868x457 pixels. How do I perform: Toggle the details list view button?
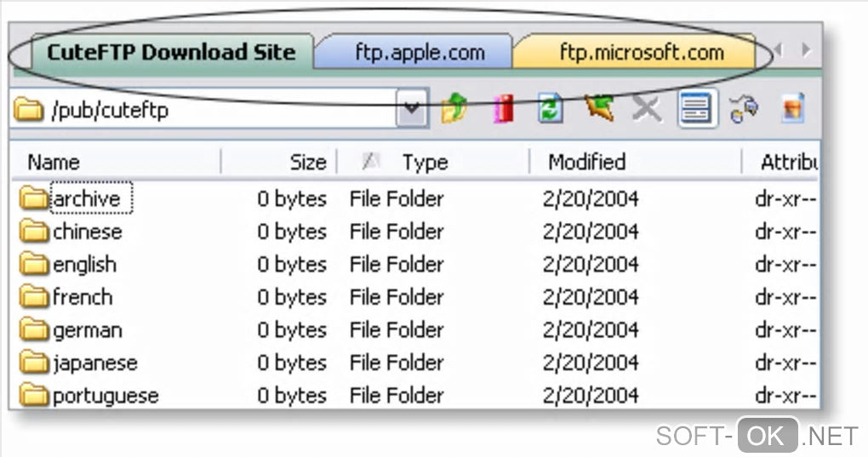pyautogui.click(x=695, y=109)
